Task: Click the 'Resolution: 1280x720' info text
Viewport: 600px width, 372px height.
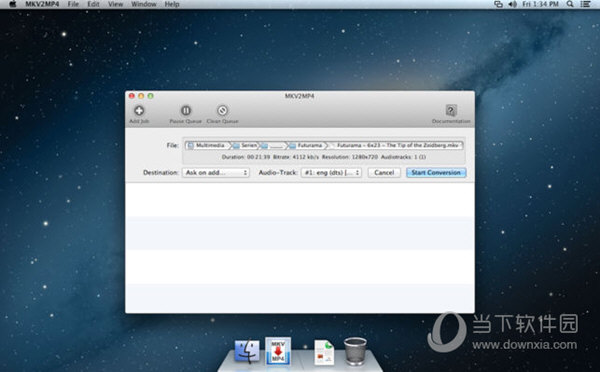Action: (350, 157)
